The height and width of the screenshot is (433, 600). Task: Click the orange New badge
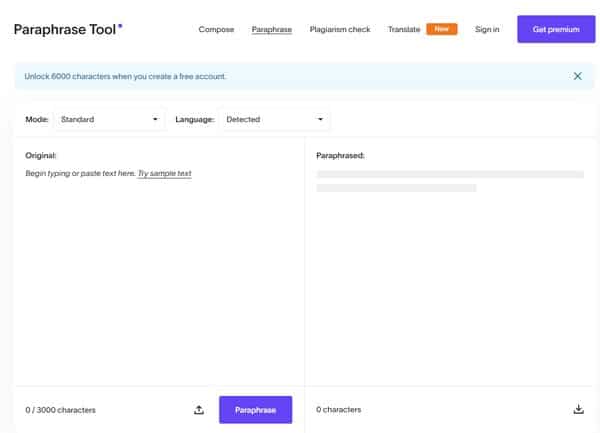(442, 29)
